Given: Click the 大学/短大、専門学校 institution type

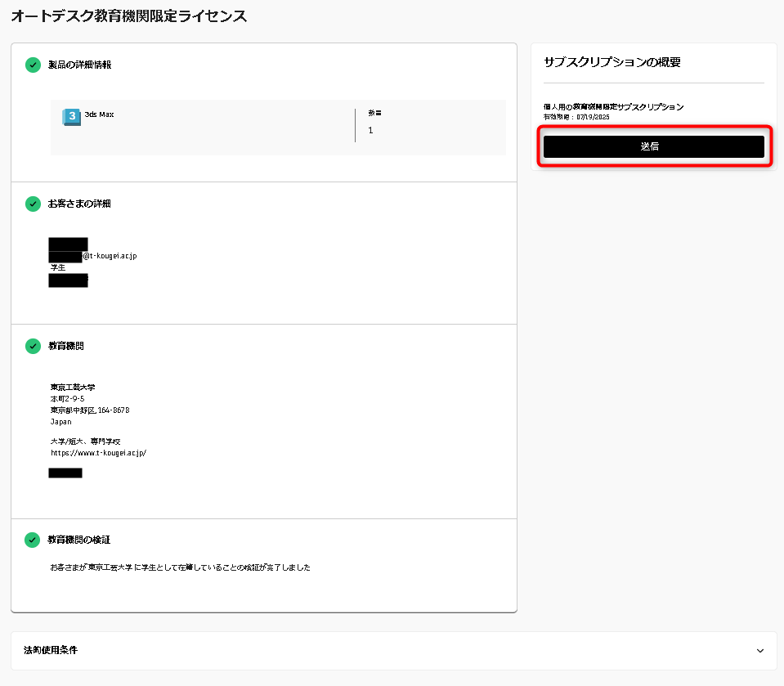Looking at the screenshot, I should (x=86, y=442).
